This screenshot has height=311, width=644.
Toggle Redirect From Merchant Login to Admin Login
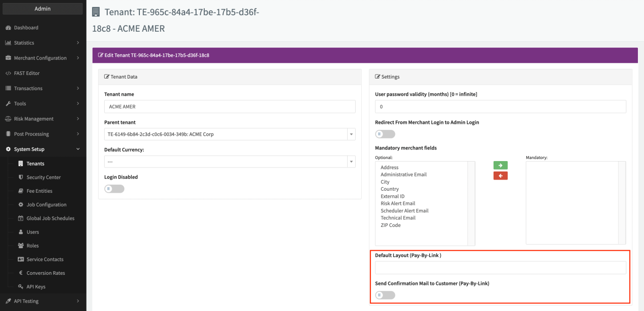[x=385, y=134]
